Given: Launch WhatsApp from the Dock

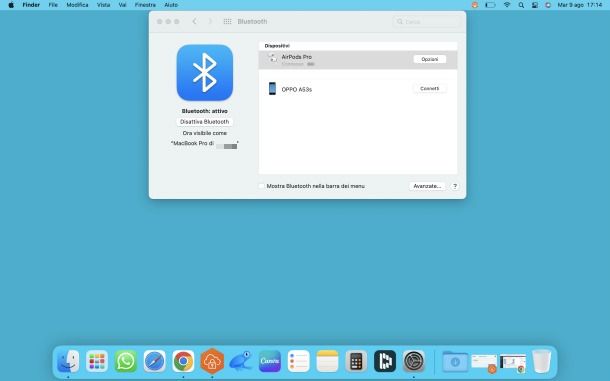Looking at the screenshot, I should pyautogui.click(x=126, y=361).
